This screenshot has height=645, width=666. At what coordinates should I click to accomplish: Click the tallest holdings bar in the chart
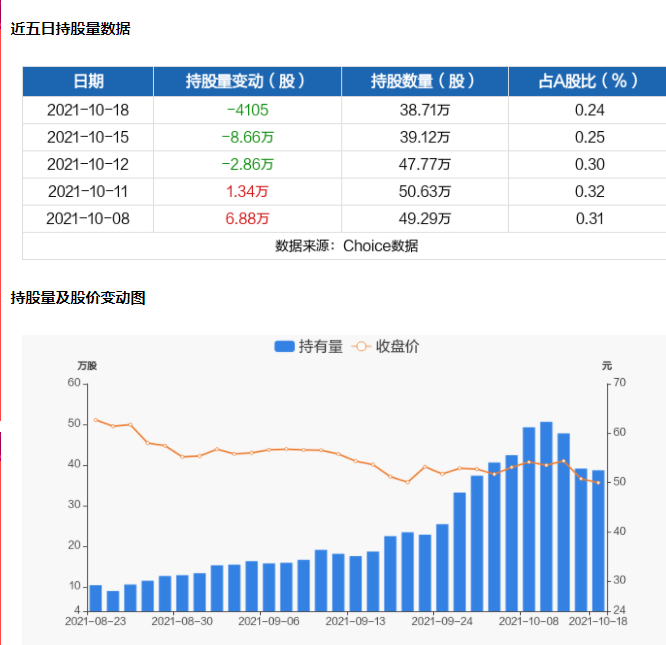(x=546, y=517)
